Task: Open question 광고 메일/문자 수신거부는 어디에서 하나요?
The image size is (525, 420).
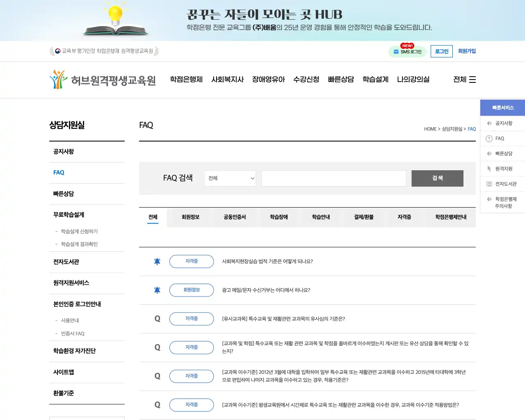Action: pyautogui.click(x=266, y=290)
